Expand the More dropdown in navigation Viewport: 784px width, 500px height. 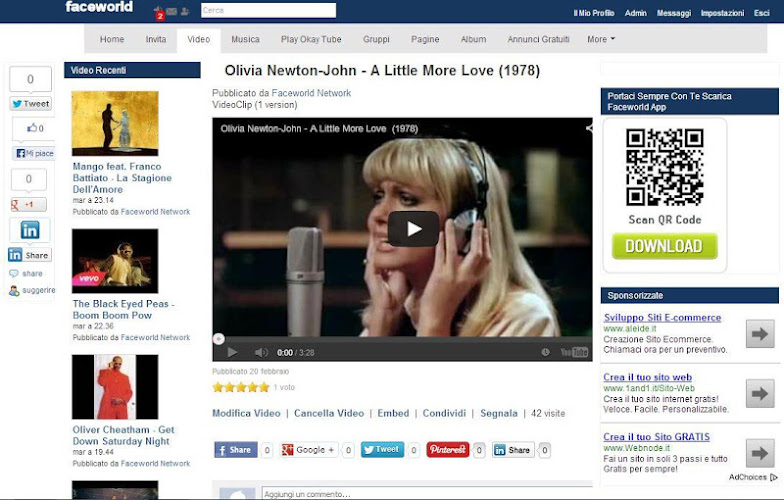601,39
